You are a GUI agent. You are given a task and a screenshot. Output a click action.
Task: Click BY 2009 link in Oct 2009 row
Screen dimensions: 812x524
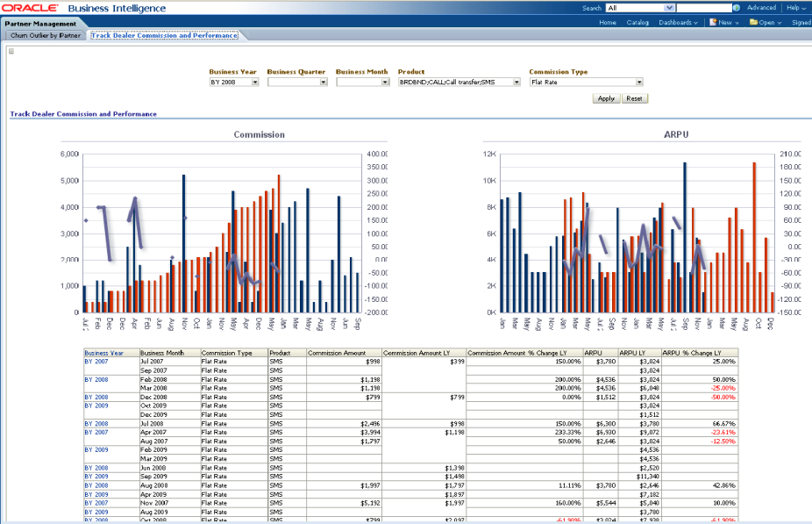click(x=96, y=406)
